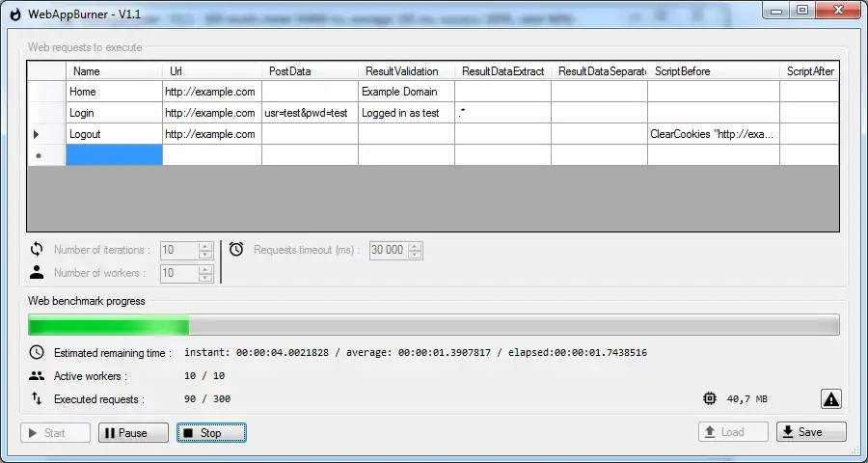Select the Url cell in Home row

(212, 92)
